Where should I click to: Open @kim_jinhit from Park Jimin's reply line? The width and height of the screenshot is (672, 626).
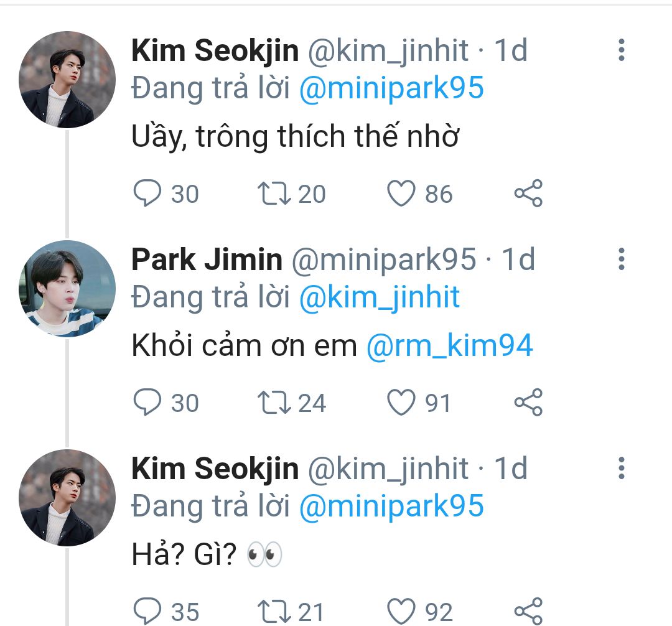point(379,297)
